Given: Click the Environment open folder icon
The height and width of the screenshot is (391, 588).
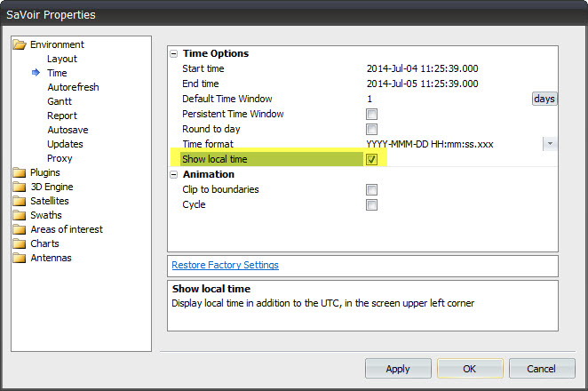Looking at the screenshot, I should [20, 44].
